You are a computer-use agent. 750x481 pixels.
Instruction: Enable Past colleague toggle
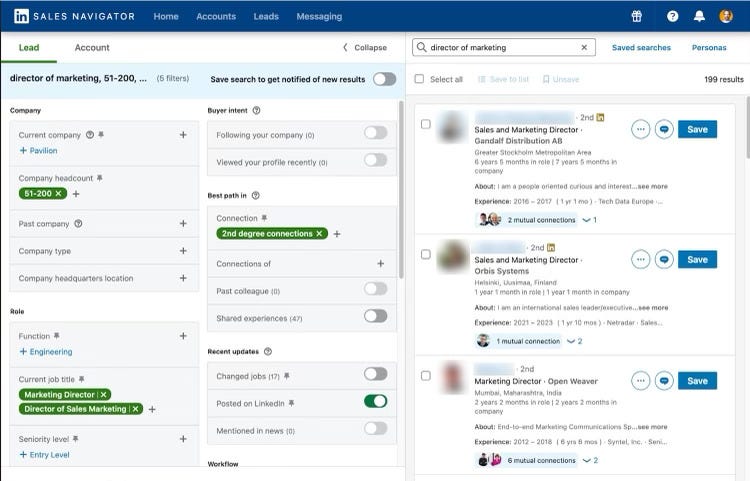[375, 289]
